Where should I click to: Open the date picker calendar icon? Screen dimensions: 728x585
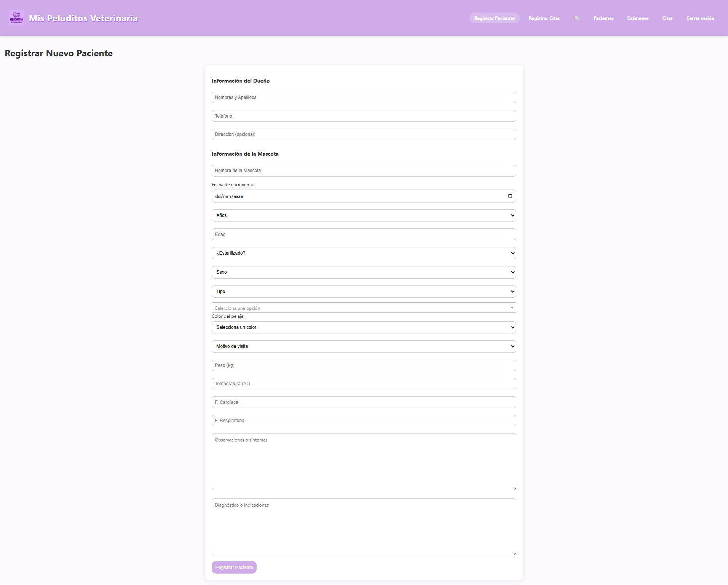510,196
